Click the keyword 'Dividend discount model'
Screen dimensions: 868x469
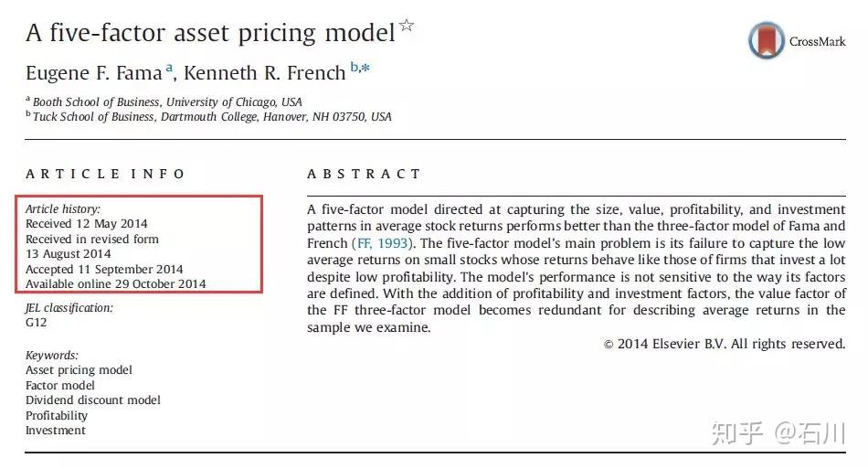92,400
